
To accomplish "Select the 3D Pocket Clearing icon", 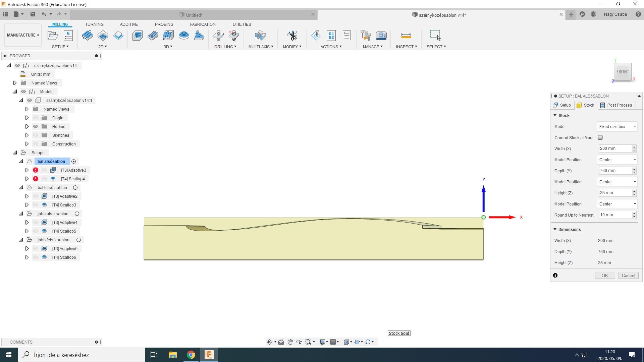I will pos(153,35).
